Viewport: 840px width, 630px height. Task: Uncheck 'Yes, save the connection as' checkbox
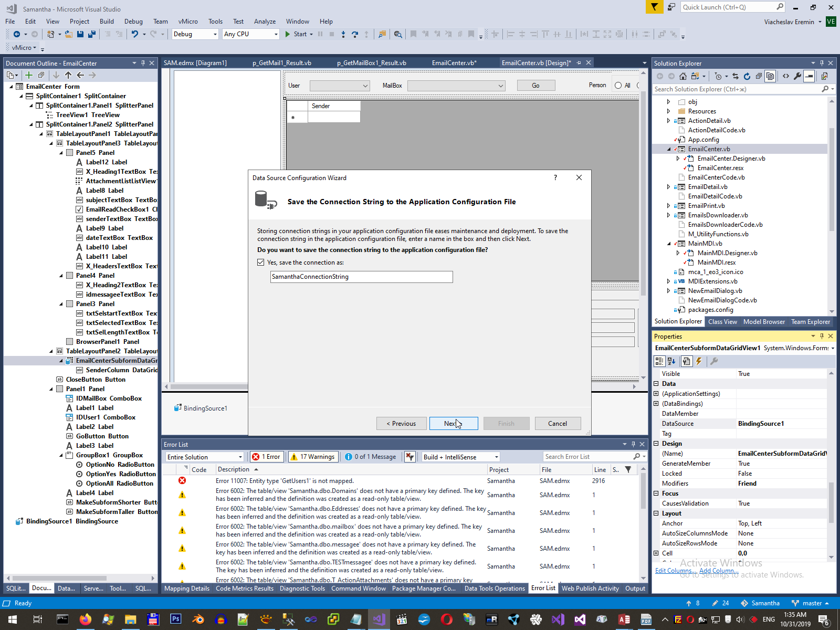point(261,262)
